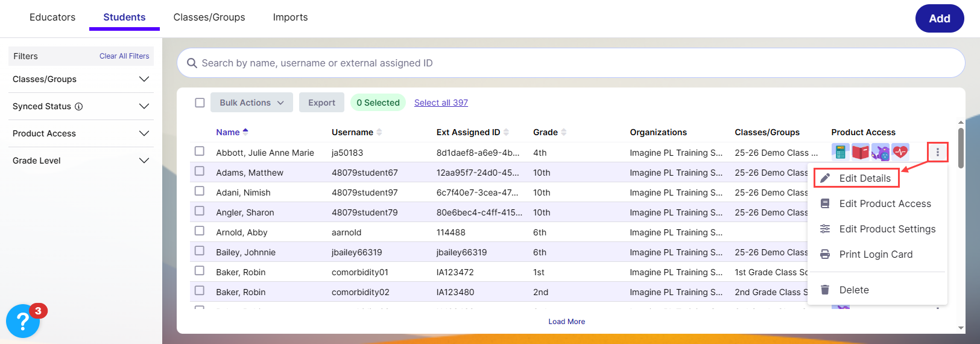Click the pencil icon beside Edit Details
Image resolution: width=980 pixels, height=344 pixels.
click(x=825, y=178)
